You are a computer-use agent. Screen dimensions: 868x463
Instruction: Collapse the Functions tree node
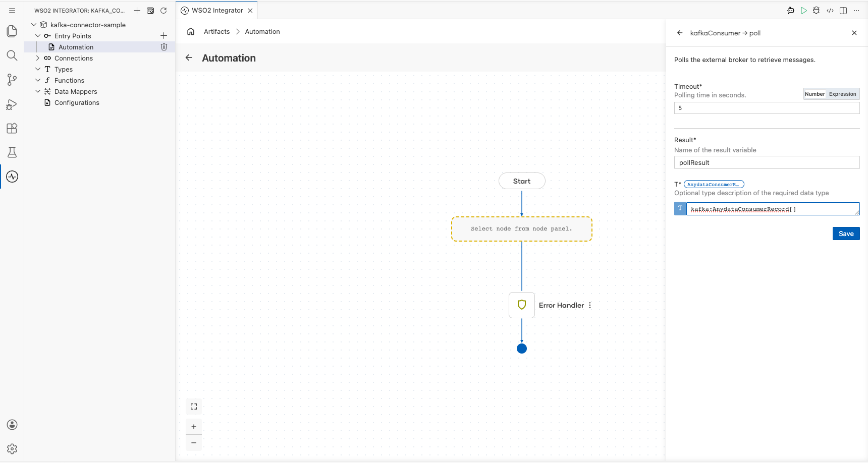point(38,80)
